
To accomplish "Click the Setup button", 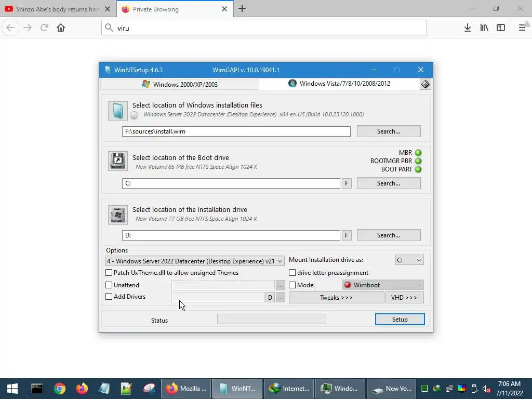I will click(x=400, y=320).
